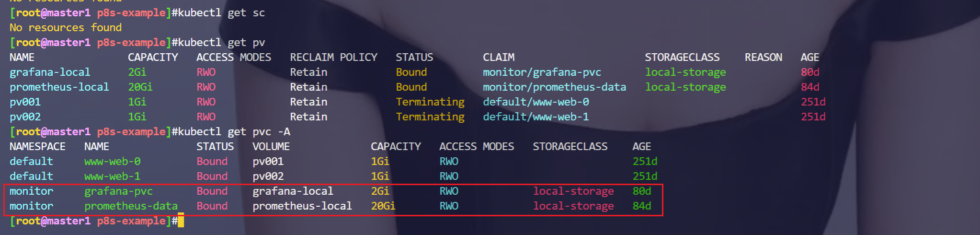This screenshot has width=980, height=235.
Task: Click the default/www-web-0 claim entry
Action: click(536, 102)
